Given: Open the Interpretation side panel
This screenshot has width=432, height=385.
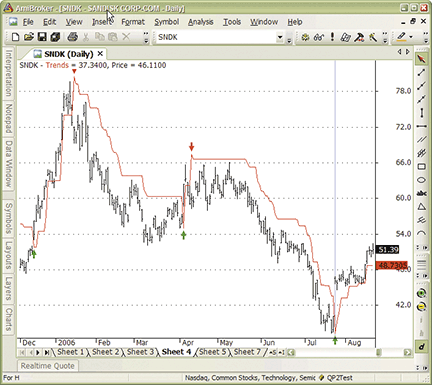Looking at the screenshot, I should pos(9,73).
